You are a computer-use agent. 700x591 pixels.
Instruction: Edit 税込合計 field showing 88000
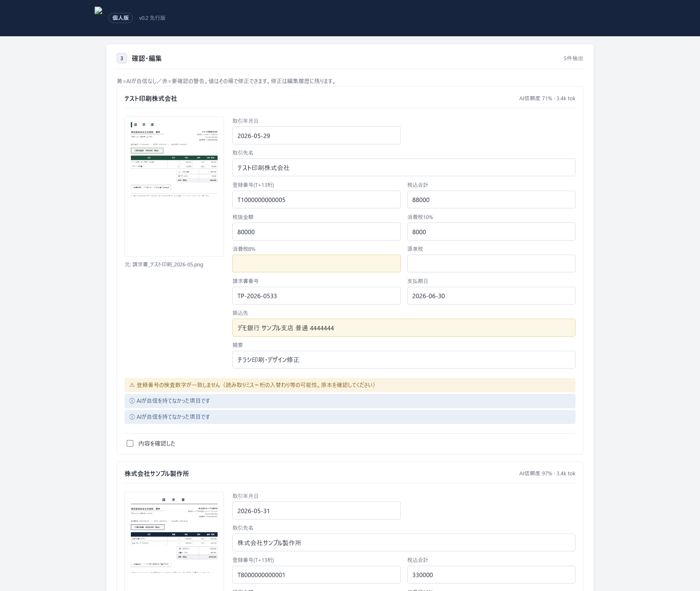491,200
